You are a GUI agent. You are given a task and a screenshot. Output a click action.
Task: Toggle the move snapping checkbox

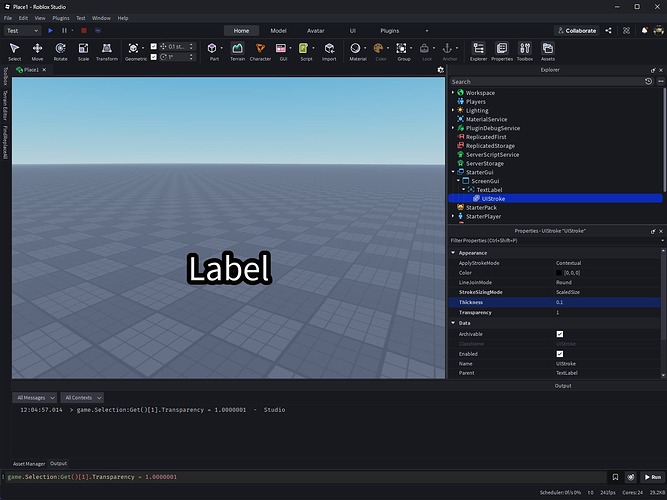154,46
